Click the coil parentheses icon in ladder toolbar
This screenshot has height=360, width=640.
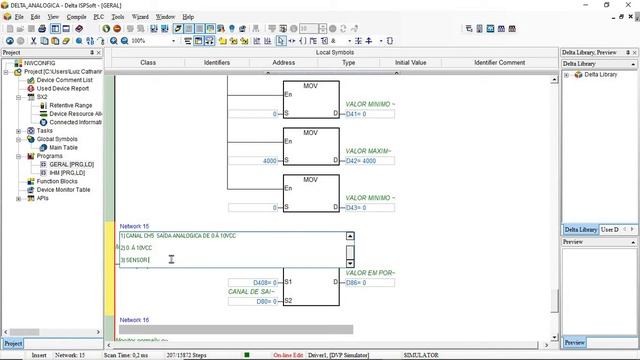coord(302,41)
